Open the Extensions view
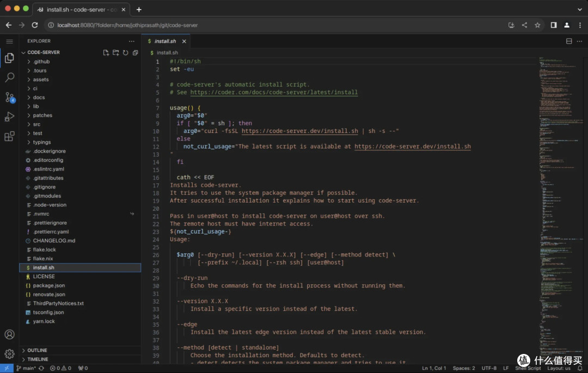 (x=9, y=136)
